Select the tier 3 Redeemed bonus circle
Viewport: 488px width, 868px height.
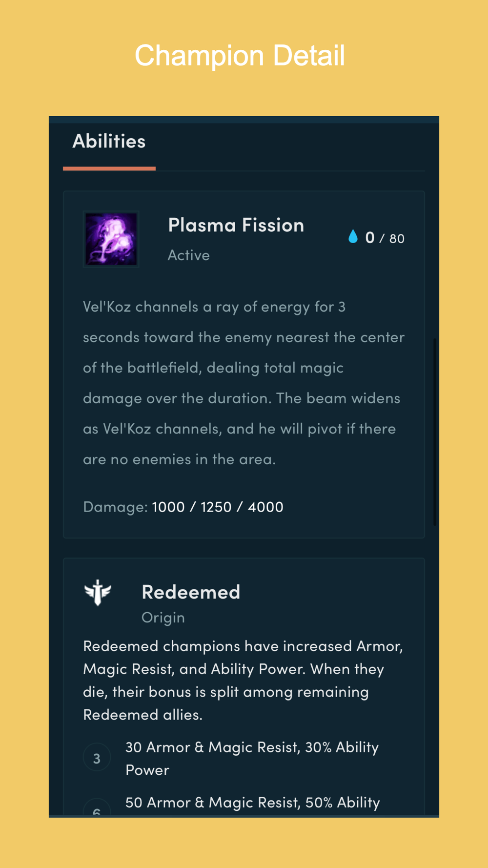pyautogui.click(x=97, y=758)
